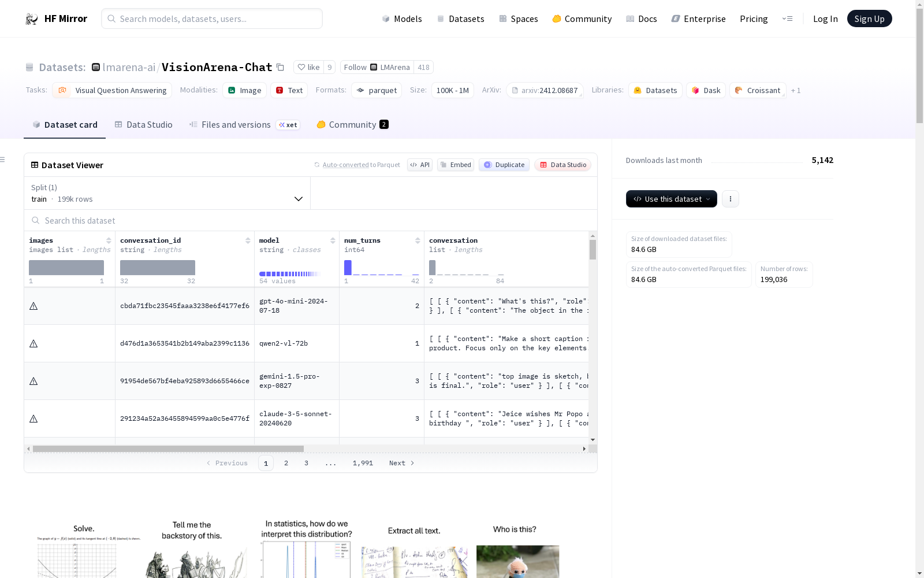924x578 pixels.
Task: Click the table's vertical scrollbar thumb
Action: pos(593,250)
